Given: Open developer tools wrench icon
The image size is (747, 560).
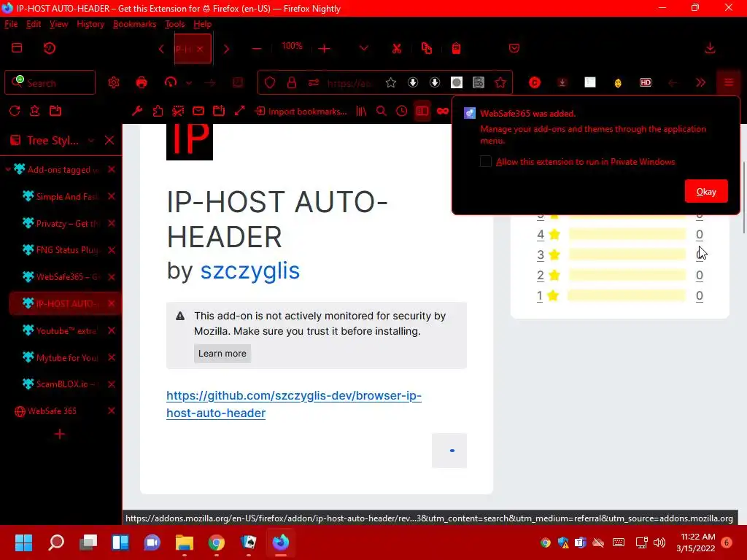Looking at the screenshot, I should tap(137, 111).
